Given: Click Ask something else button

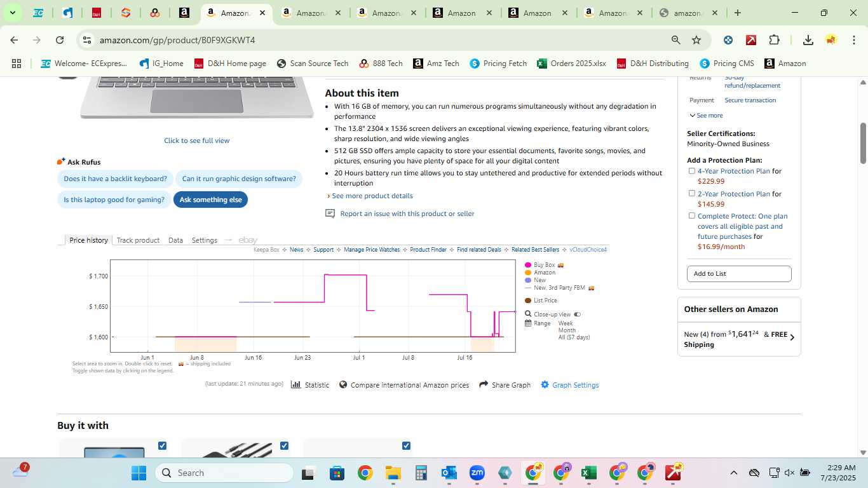Looking at the screenshot, I should coord(210,200).
